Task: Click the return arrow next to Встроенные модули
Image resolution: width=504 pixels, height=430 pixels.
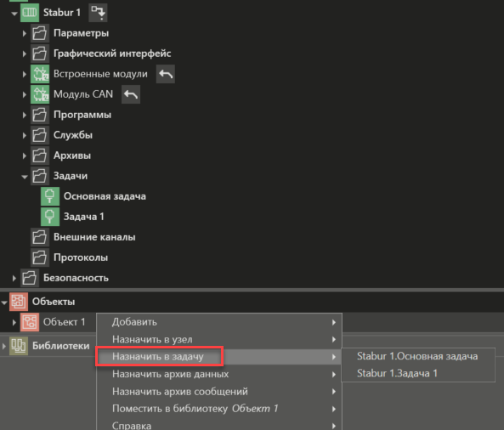Action: click(166, 74)
